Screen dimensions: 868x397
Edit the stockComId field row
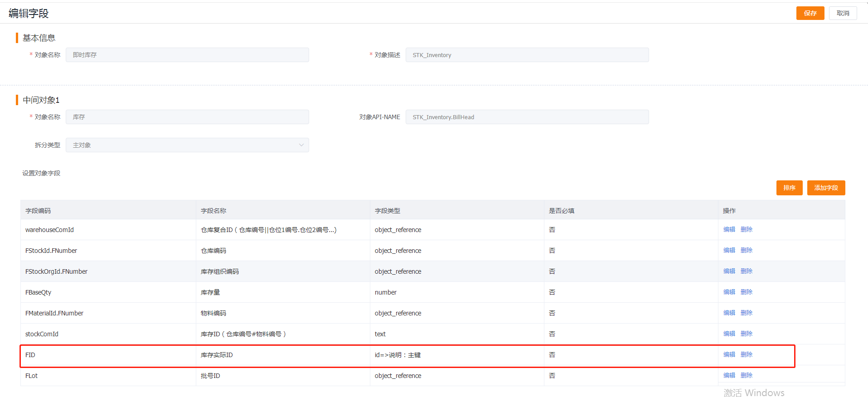729,334
